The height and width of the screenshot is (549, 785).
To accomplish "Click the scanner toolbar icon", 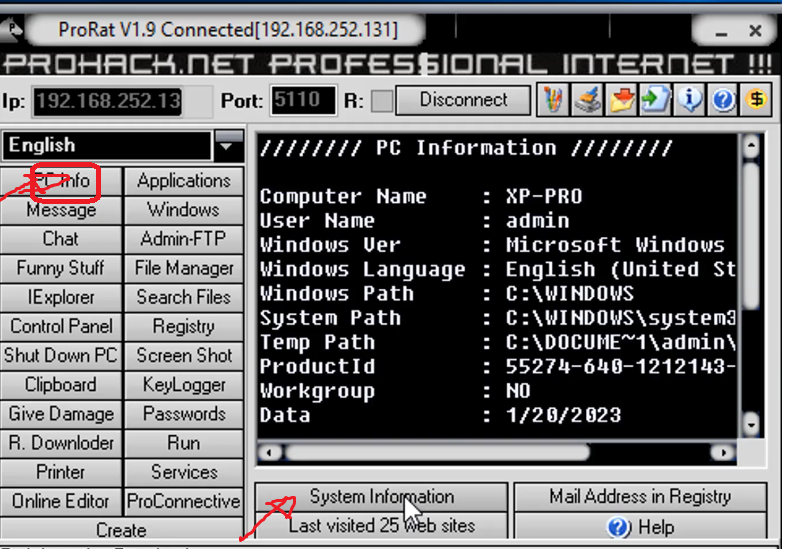I will (x=587, y=100).
